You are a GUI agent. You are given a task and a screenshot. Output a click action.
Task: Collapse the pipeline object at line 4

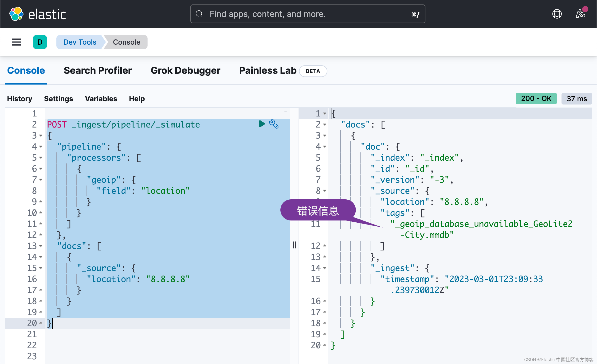pos(40,147)
